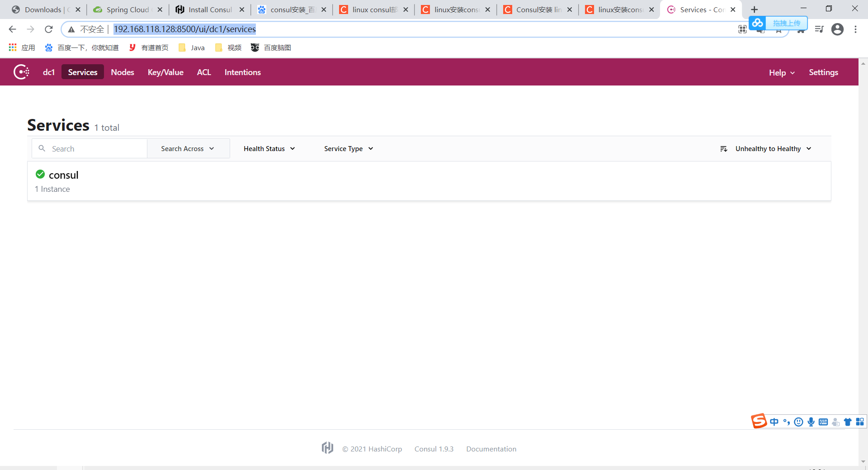
Task: Switch to the Spring Cloud tab
Action: 128,9
